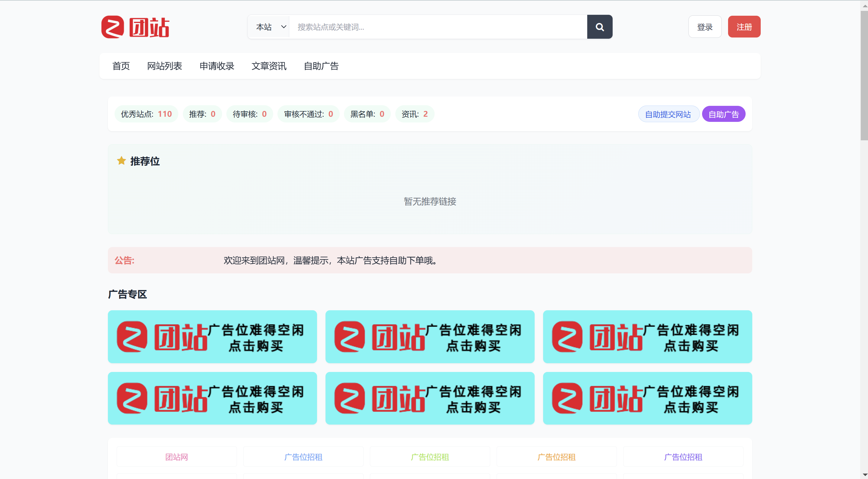Click 自助广告 in the navigation bar

tap(321, 66)
